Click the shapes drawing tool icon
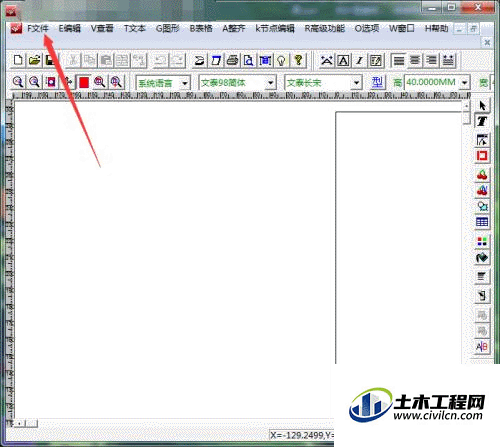500x447 pixels. tap(482, 206)
